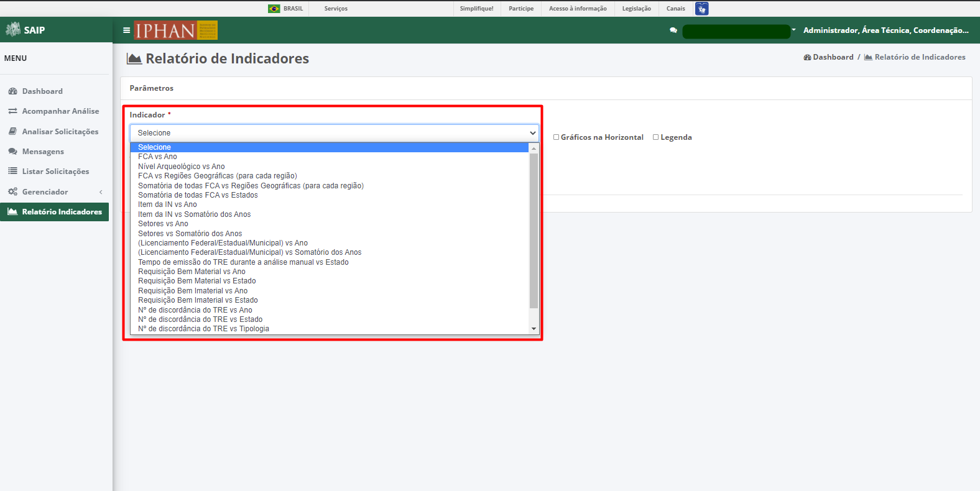Toggle the Legenda checkbox
980x491 pixels.
click(x=656, y=137)
